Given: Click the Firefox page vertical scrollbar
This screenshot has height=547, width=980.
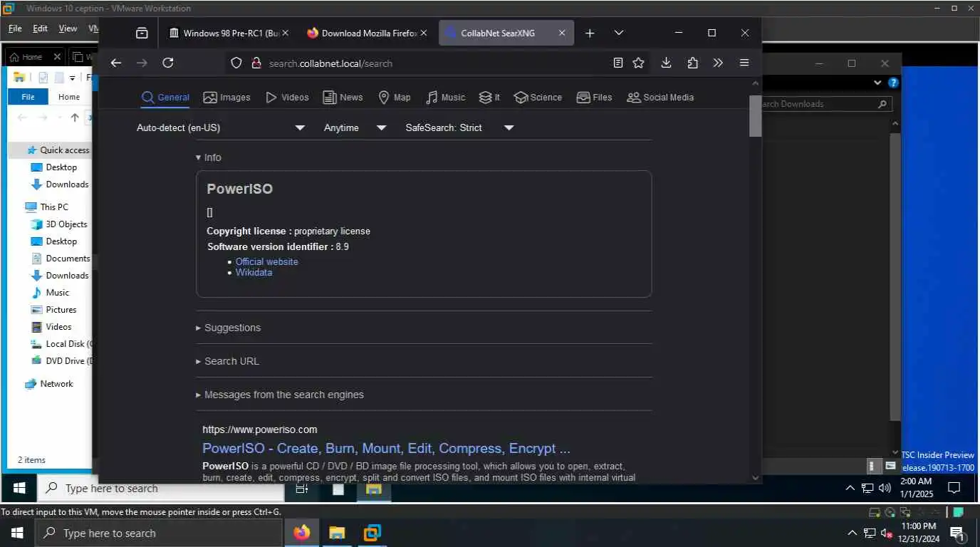Looking at the screenshot, I should coord(755,115).
